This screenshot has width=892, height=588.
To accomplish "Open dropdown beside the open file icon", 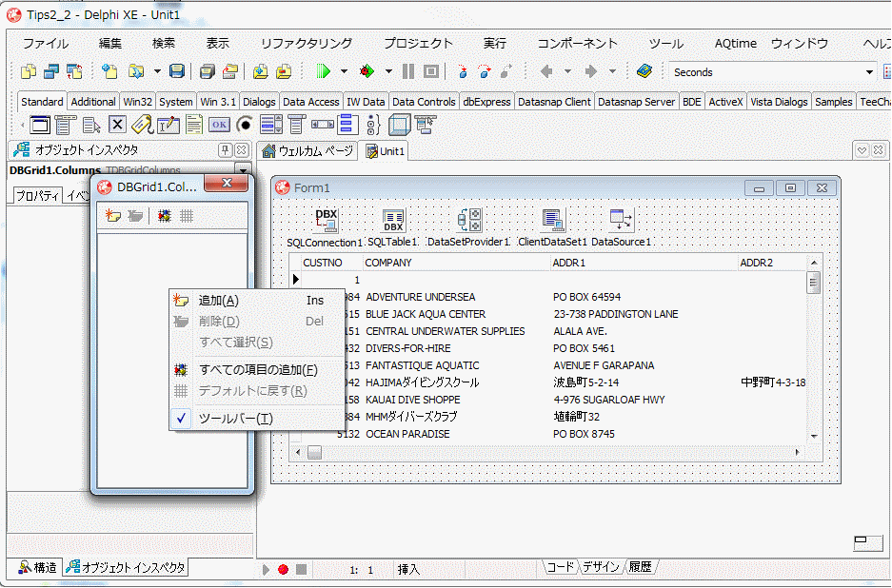I will point(157,71).
